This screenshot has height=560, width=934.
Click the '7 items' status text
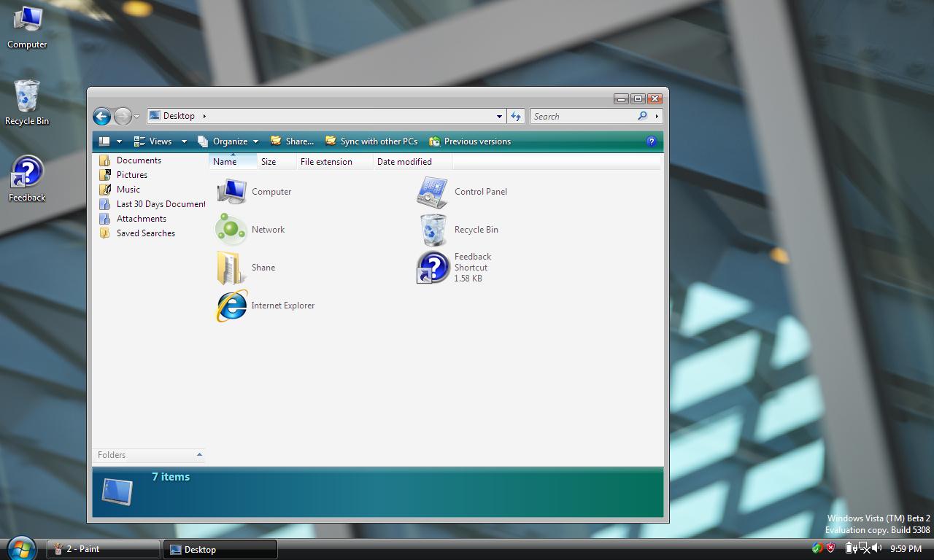coord(171,477)
